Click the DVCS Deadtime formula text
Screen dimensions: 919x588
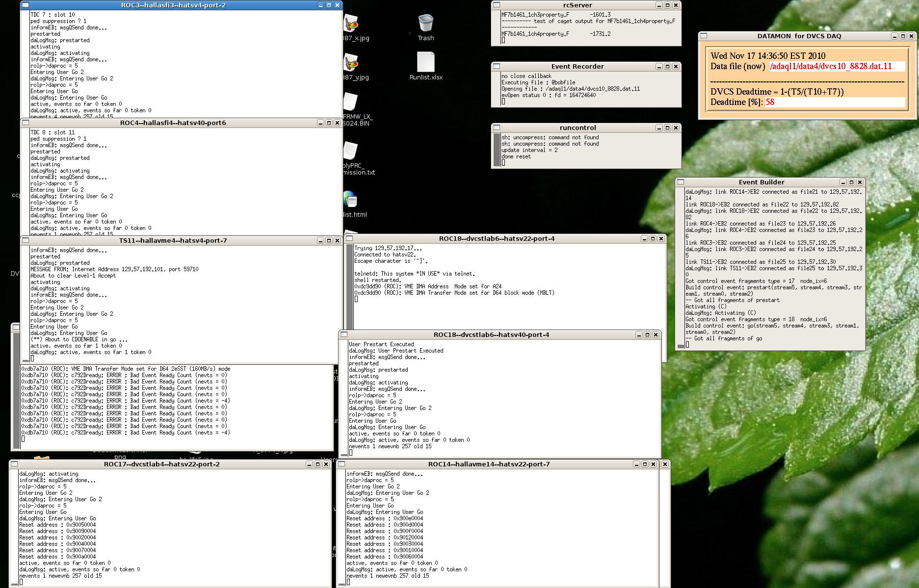pyautogui.click(x=777, y=92)
